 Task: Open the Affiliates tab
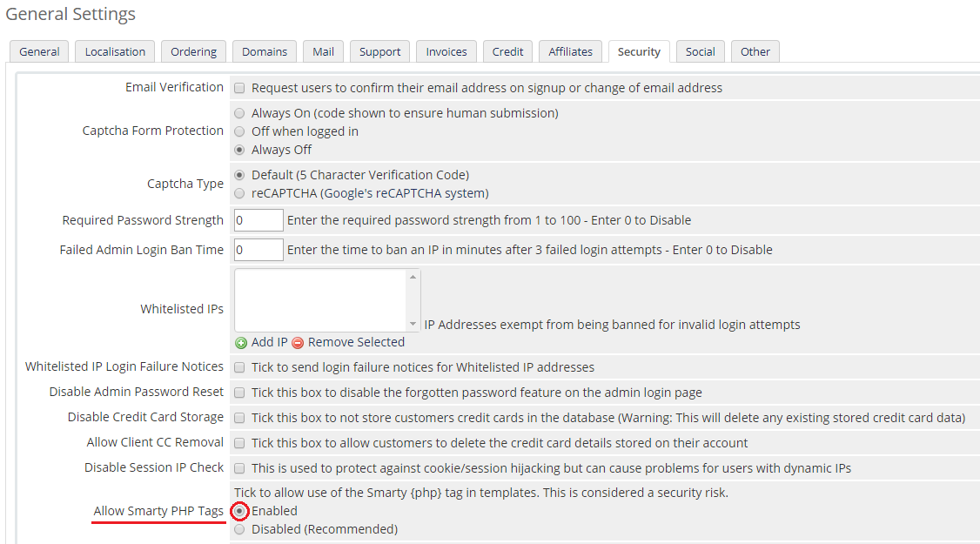(x=571, y=52)
